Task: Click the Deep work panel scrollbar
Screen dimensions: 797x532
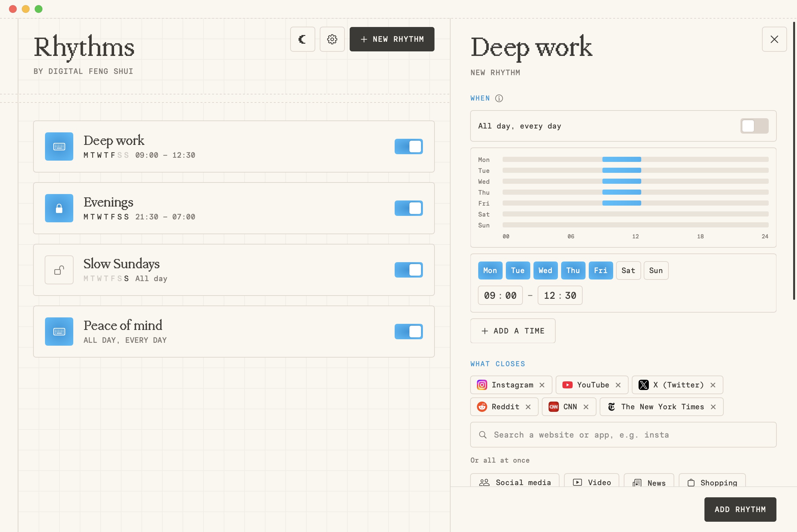Action: click(793, 161)
